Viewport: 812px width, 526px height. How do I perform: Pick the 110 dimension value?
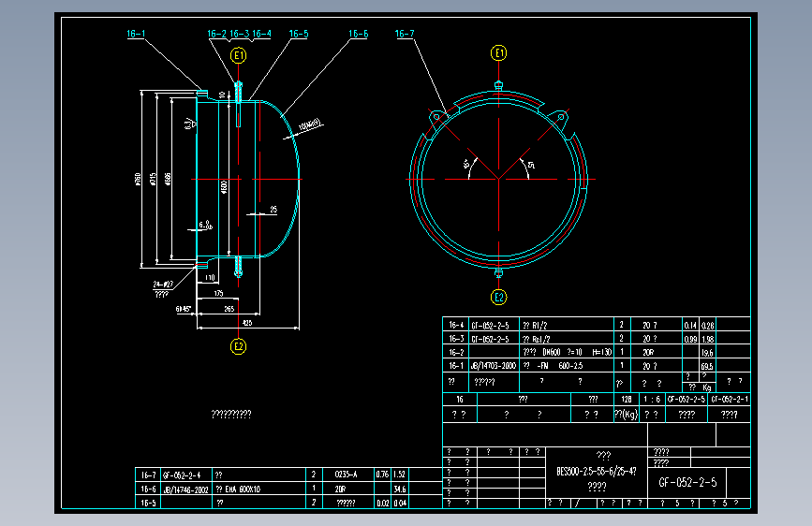[x=210, y=278]
